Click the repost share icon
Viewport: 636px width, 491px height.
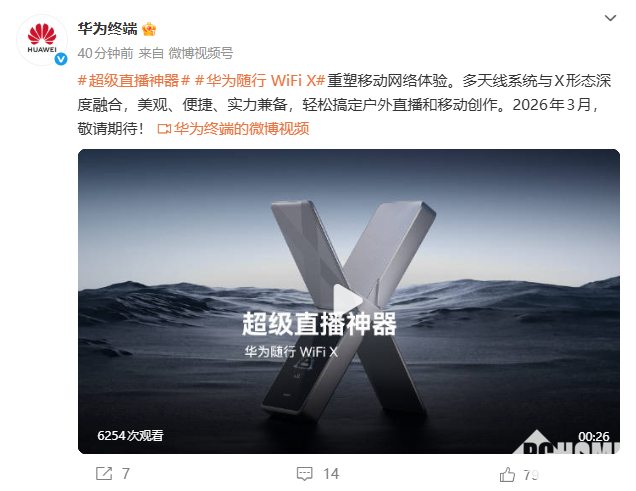104,474
